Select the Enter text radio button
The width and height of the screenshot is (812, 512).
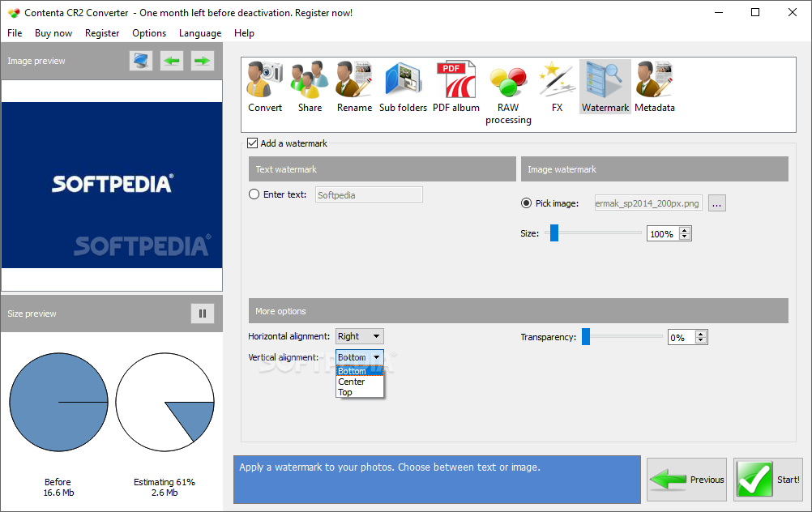tap(254, 194)
